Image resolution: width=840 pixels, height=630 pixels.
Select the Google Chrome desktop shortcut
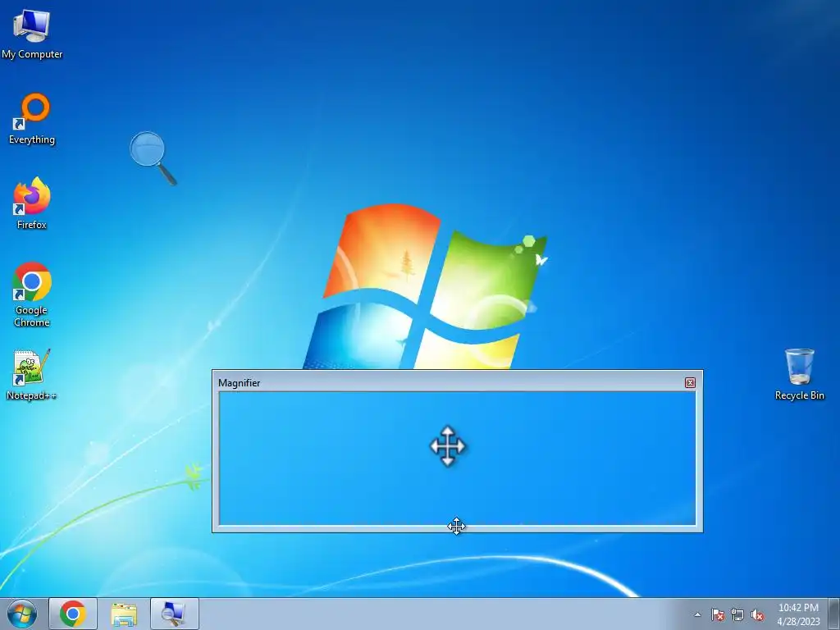[x=32, y=294]
